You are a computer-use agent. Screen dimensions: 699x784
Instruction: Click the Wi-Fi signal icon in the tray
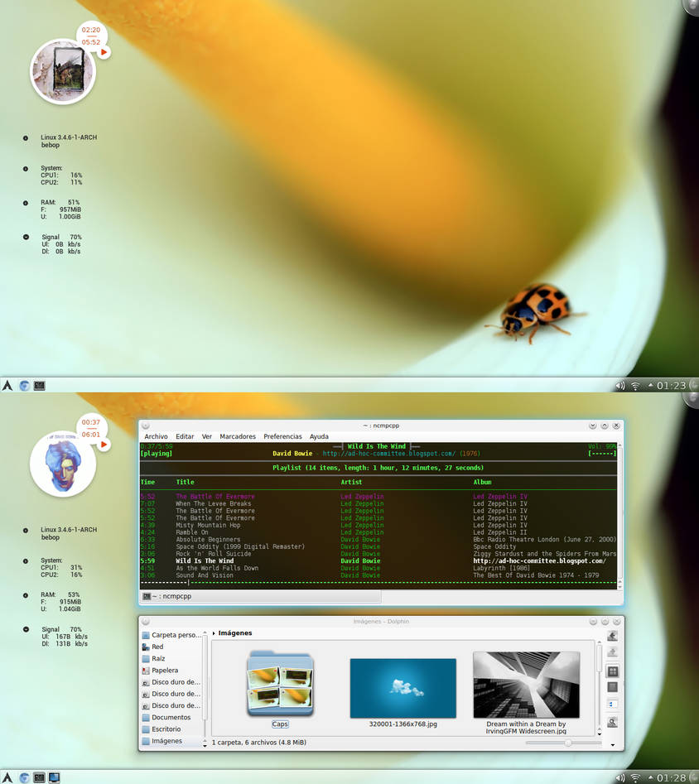(635, 777)
